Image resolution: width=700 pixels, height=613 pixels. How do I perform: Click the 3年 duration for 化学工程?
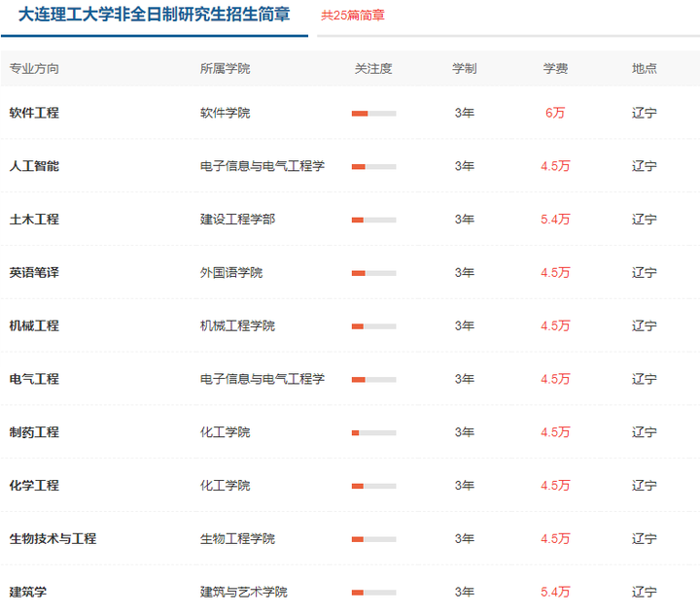tap(465, 486)
